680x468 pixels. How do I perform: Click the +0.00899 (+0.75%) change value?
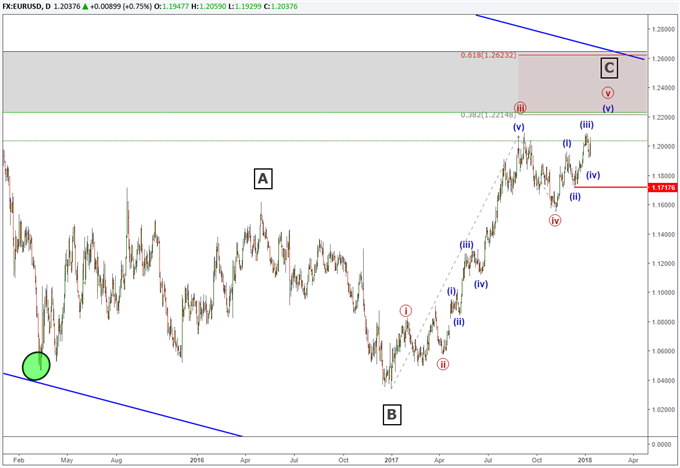(121, 7)
